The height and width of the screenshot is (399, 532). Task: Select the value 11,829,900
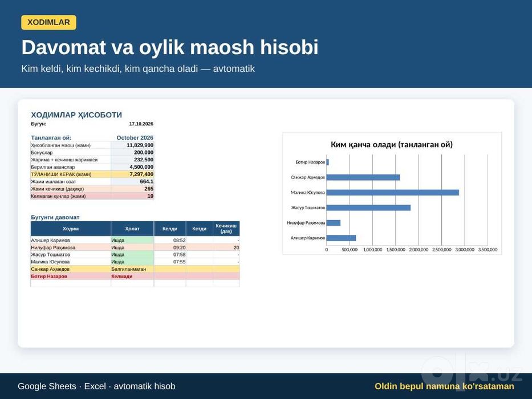point(140,145)
